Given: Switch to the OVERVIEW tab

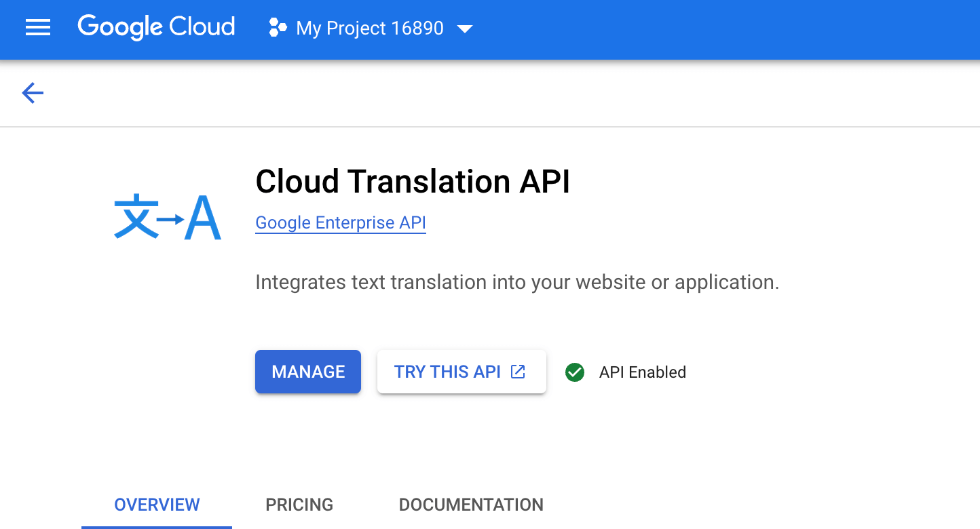Looking at the screenshot, I should coord(157,505).
